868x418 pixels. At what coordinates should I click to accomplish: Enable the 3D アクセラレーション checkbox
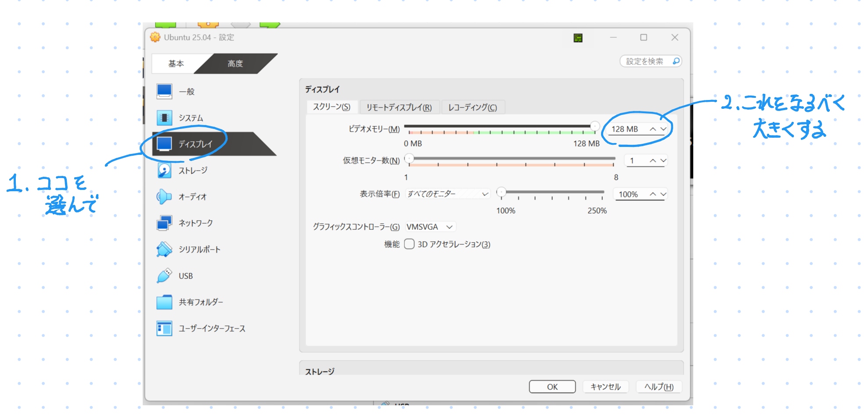tap(409, 244)
